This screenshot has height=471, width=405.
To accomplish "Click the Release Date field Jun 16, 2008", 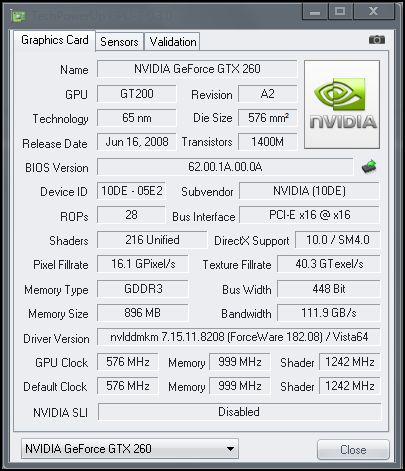I will coord(137,142).
